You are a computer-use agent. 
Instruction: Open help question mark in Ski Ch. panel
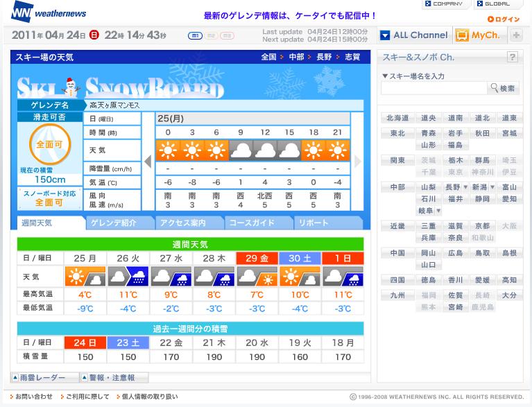[x=513, y=57]
